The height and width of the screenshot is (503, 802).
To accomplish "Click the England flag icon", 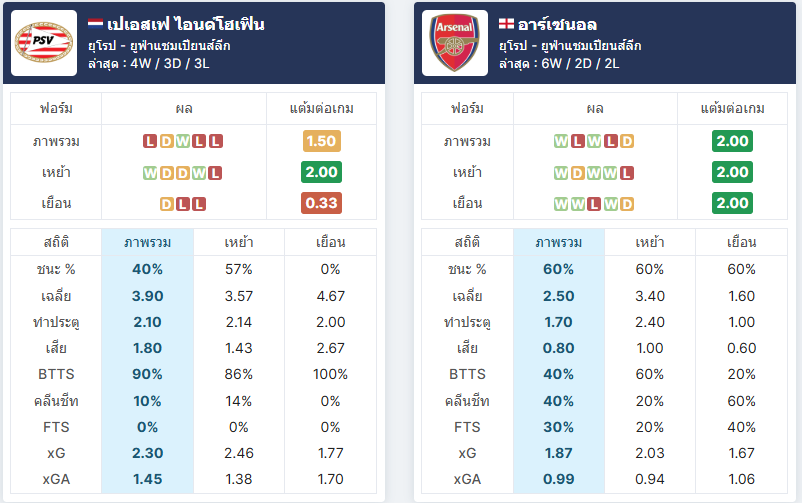I will pyautogui.click(x=506, y=23).
